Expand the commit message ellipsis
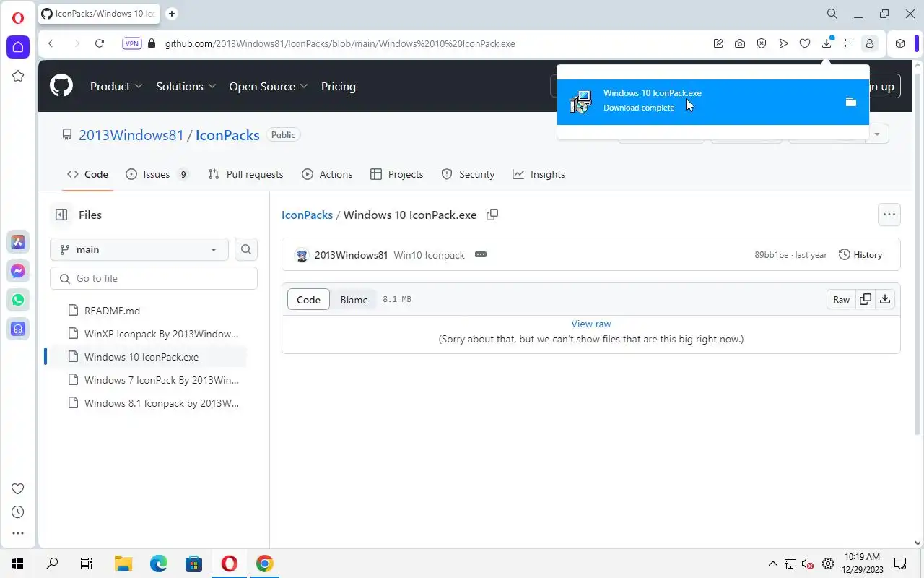 [481, 254]
